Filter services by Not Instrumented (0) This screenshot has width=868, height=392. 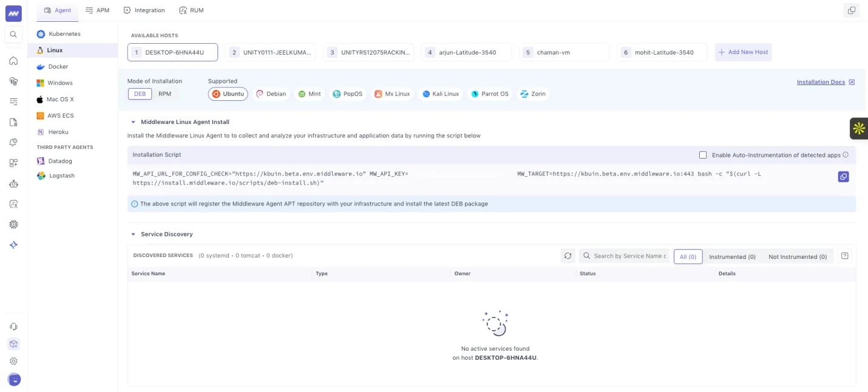click(798, 256)
